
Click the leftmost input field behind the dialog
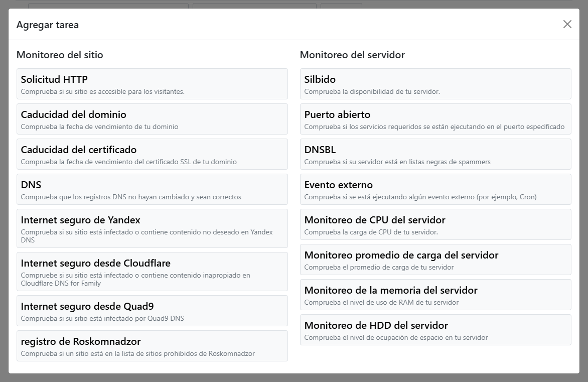click(x=108, y=5)
